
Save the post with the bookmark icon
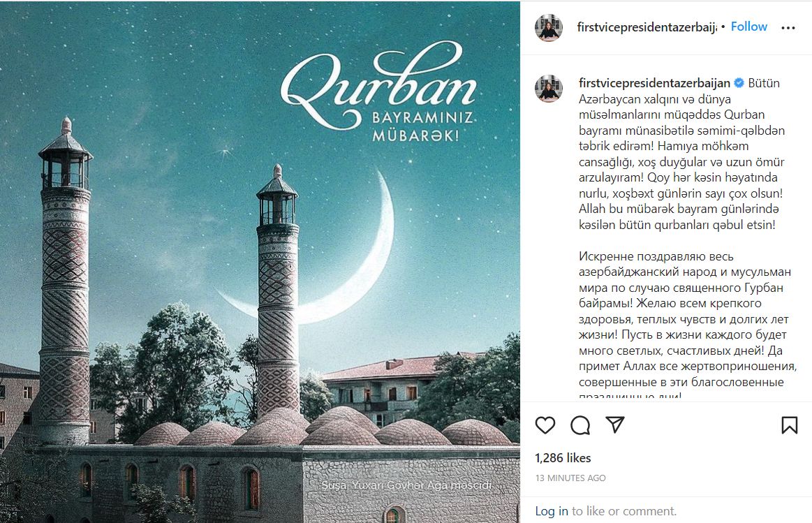[789, 425]
